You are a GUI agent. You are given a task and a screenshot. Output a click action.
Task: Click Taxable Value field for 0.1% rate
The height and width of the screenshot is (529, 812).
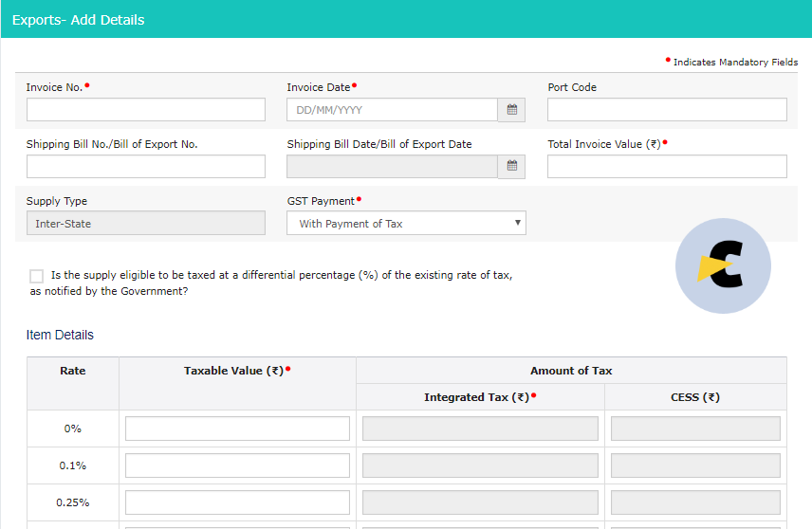coord(237,465)
